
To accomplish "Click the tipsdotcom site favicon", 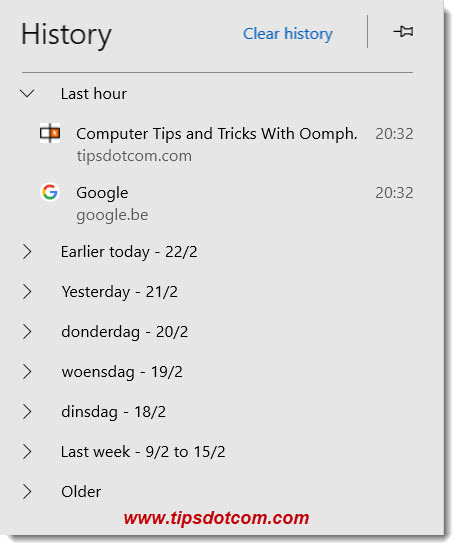I will (x=50, y=133).
